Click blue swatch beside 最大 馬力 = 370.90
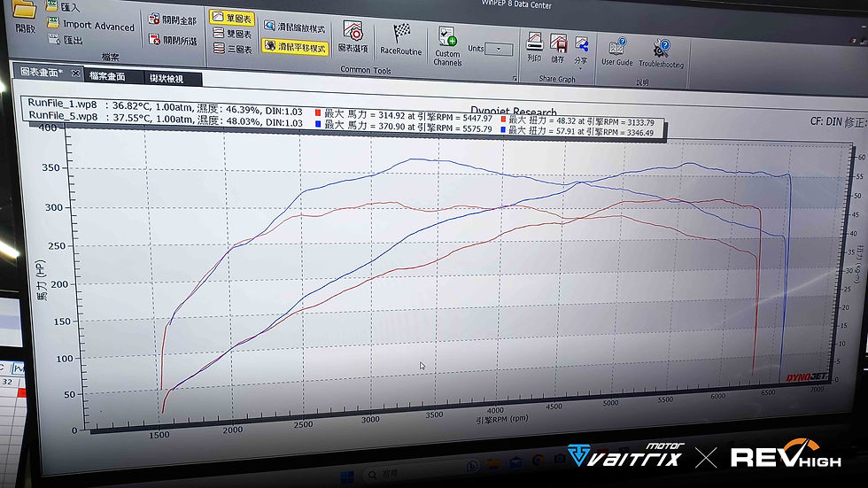Image resolution: width=868 pixels, height=488 pixels. 318,125
